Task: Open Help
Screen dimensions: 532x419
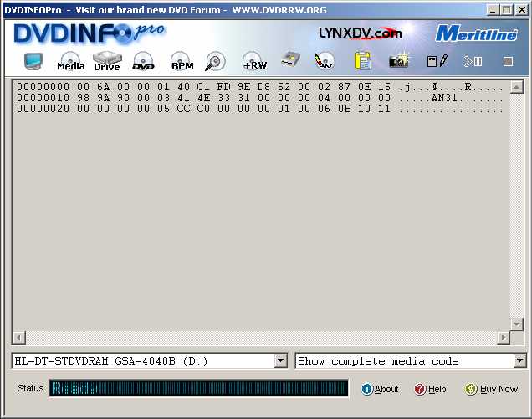Action: [x=430, y=389]
